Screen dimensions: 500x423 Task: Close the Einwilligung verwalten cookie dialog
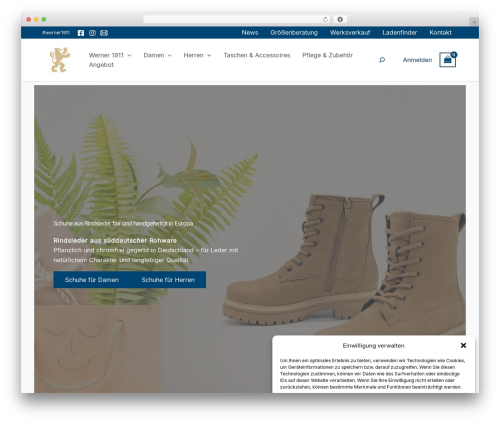[463, 345]
